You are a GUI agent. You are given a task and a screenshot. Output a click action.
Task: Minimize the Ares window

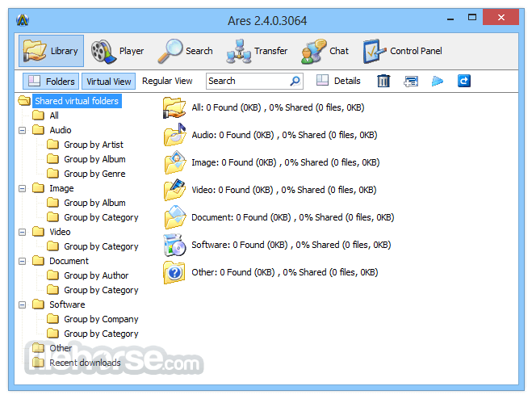[450, 19]
